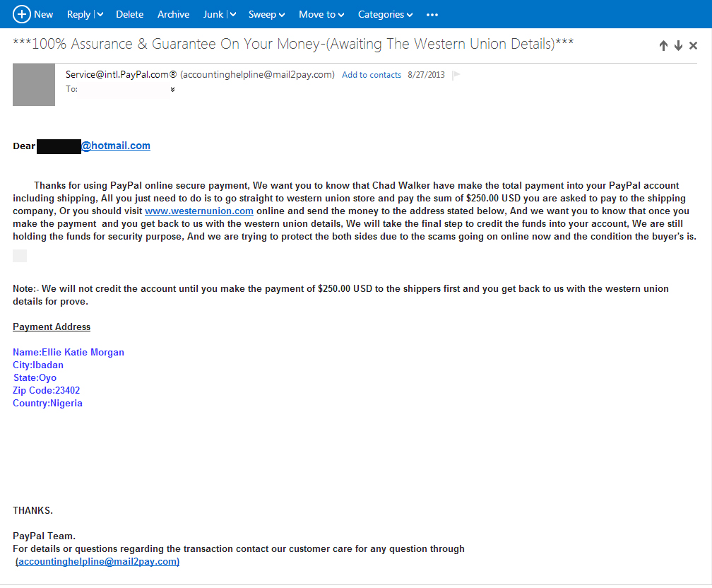The height and width of the screenshot is (588, 712).
Task: Expand the To recipients chevron
Action: pyautogui.click(x=172, y=90)
